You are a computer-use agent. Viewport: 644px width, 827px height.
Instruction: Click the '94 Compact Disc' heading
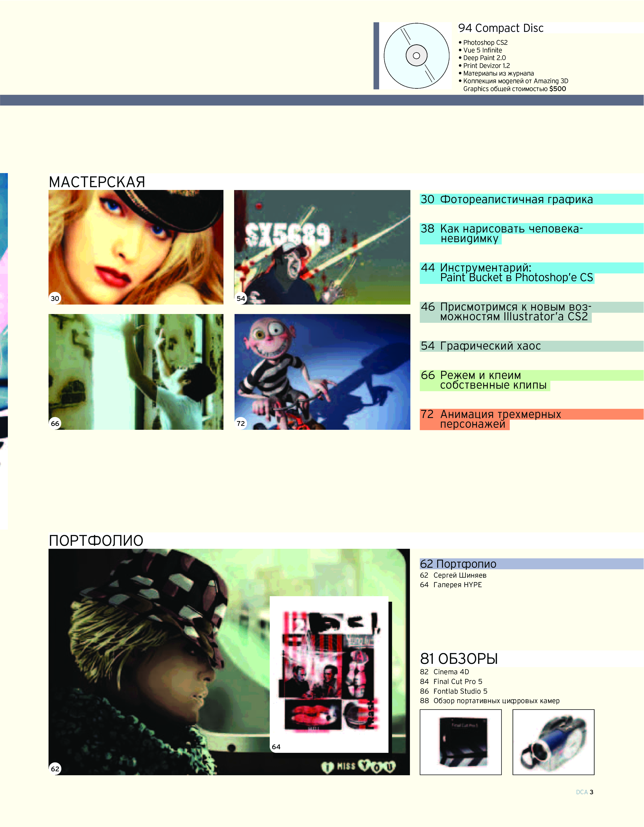click(x=501, y=28)
